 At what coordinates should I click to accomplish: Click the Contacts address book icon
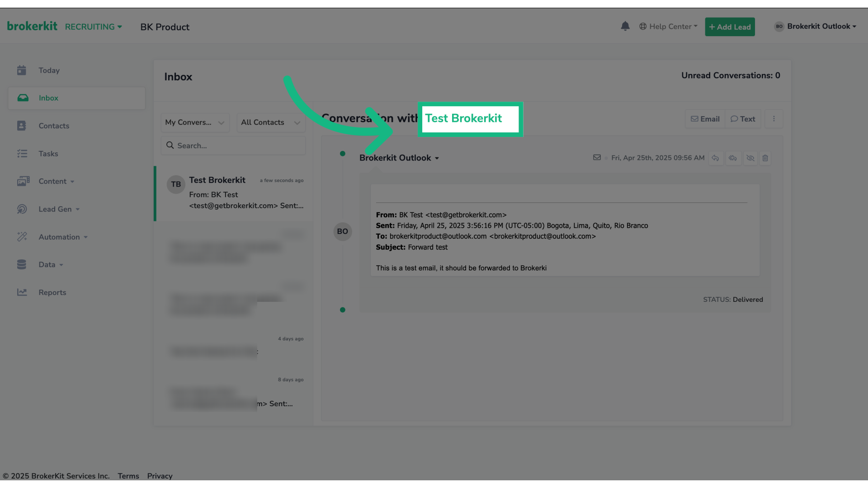pos(22,126)
